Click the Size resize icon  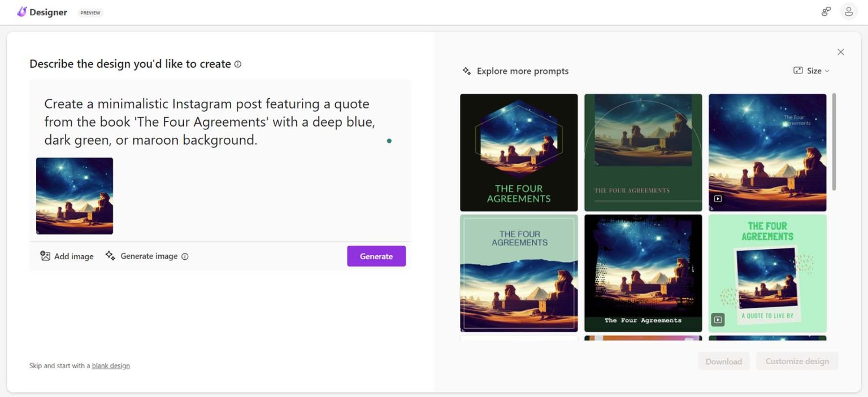797,70
